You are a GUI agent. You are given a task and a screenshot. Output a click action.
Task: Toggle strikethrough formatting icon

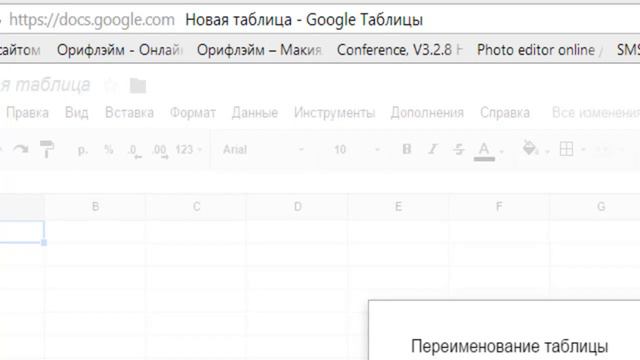(x=458, y=149)
